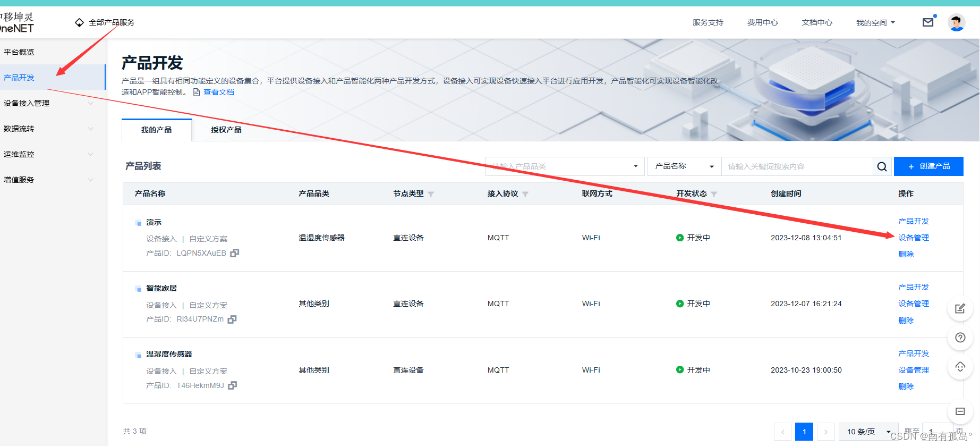Image resolution: width=980 pixels, height=446 pixels.
Task: Copy product ID LQPN5XAuEB
Action: (x=235, y=253)
